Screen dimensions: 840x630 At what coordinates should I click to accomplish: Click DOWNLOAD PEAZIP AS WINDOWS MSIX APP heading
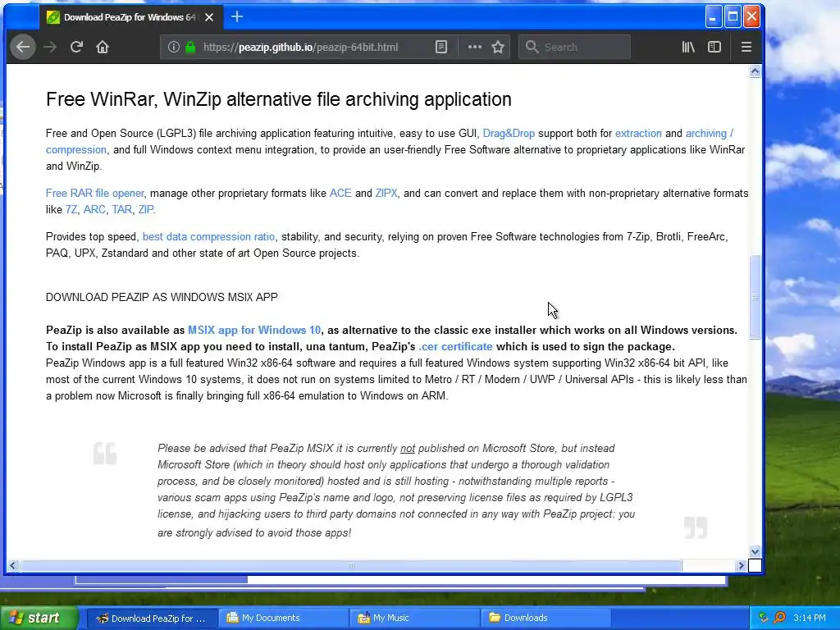(162, 297)
